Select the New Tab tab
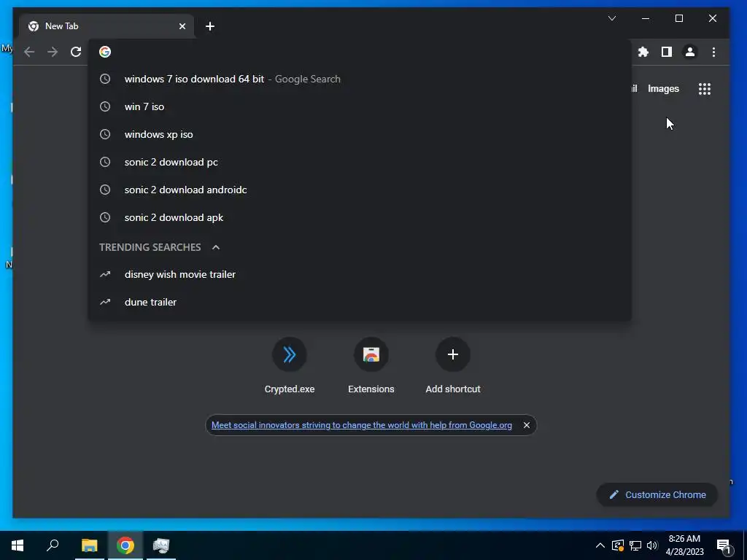This screenshot has height=560, width=747. tap(107, 26)
